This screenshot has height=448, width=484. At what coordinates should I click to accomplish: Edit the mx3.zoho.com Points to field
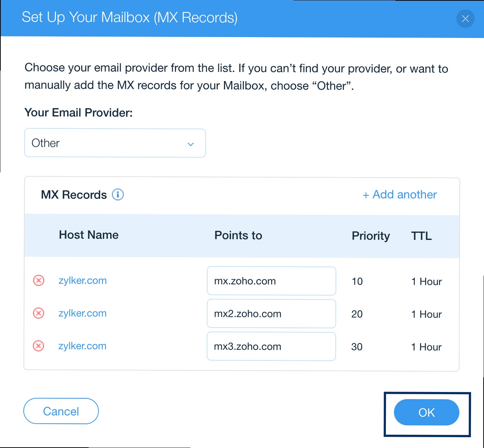pyautogui.click(x=271, y=347)
